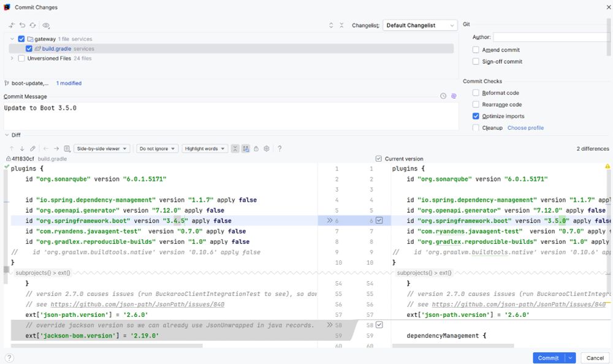
Task: Uncheck line 58 change inclusion checkbox
Action: pyautogui.click(x=379, y=325)
